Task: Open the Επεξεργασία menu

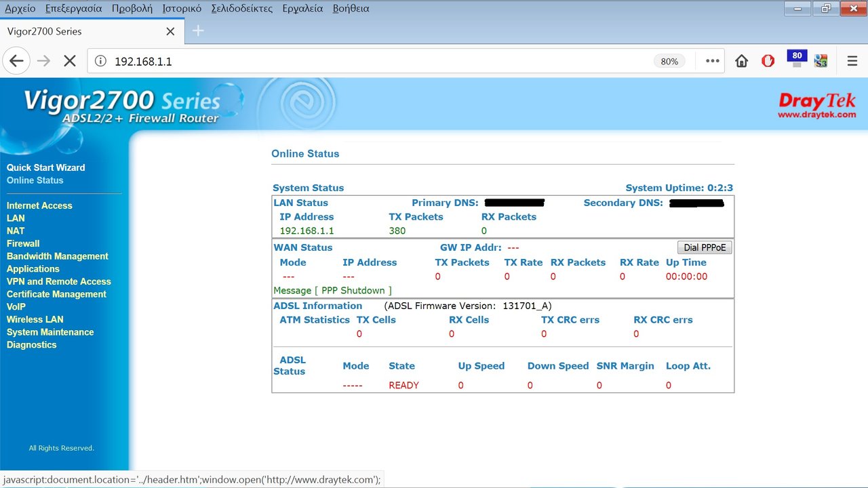Action: tap(73, 8)
